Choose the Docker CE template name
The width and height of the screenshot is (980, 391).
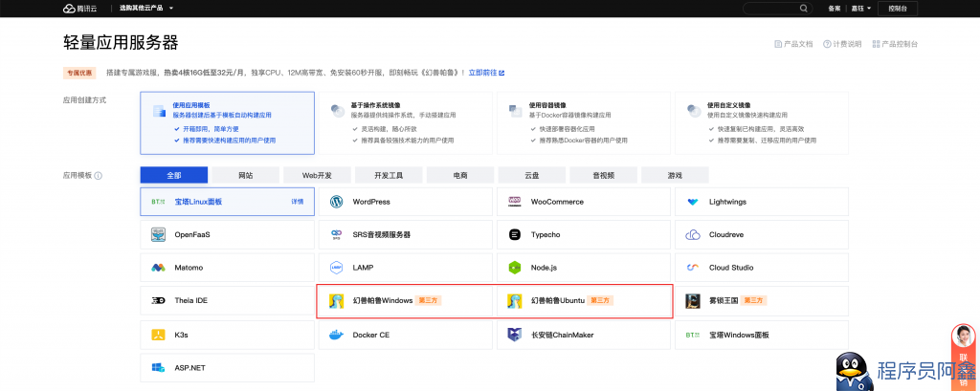371,335
